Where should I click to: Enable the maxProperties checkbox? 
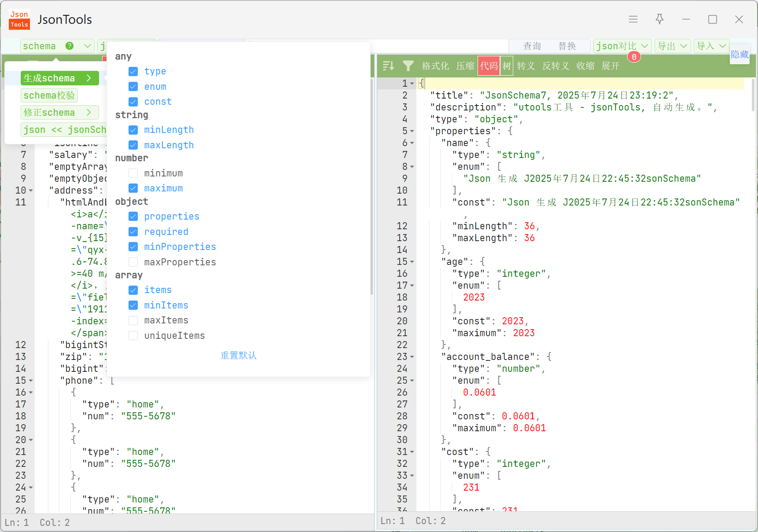pos(133,262)
